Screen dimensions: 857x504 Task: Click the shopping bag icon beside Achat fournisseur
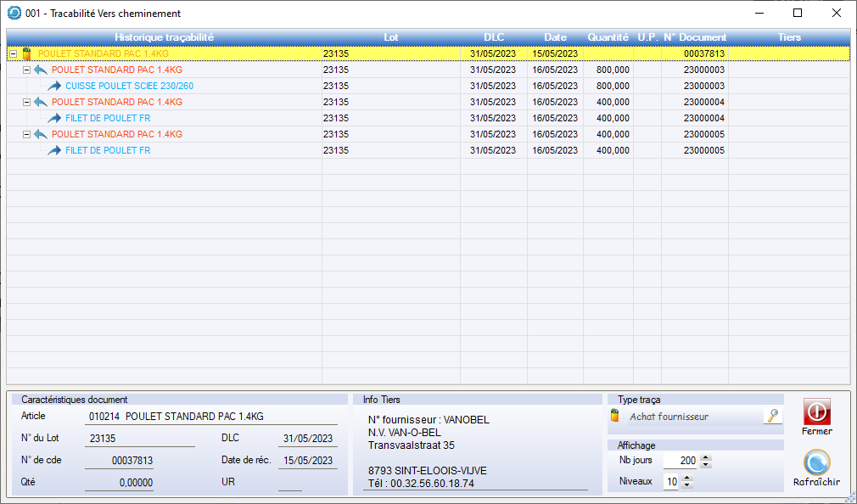pyautogui.click(x=616, y=416)
